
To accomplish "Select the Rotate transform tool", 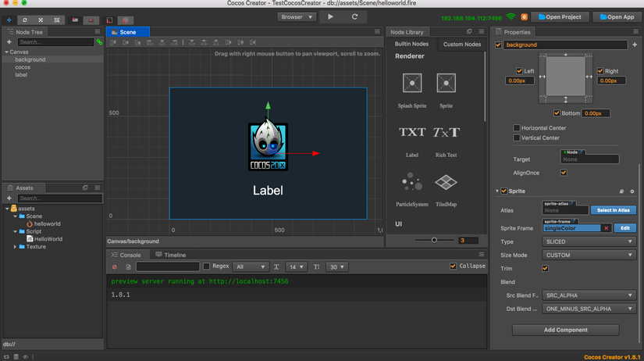I will (25, 20).
